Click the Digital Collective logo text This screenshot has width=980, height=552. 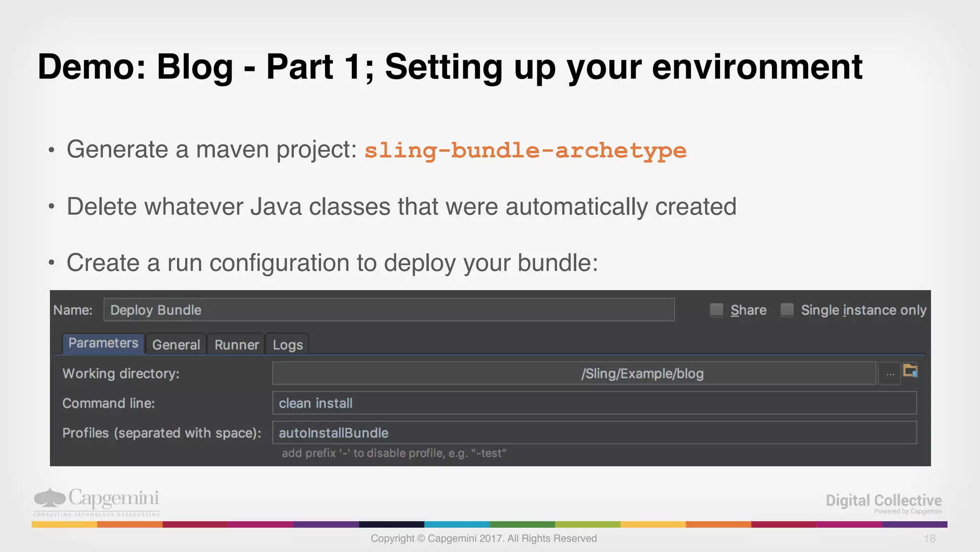(884, 500)
